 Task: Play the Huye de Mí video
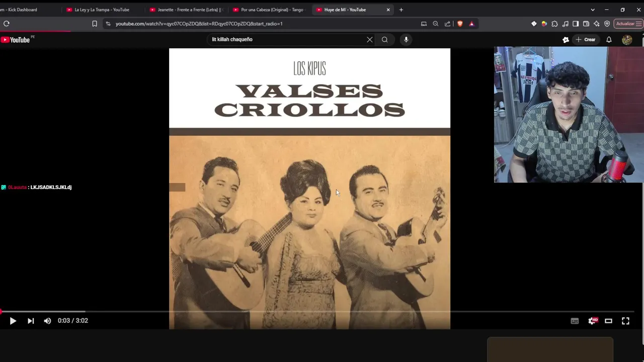tap(13, 321)
